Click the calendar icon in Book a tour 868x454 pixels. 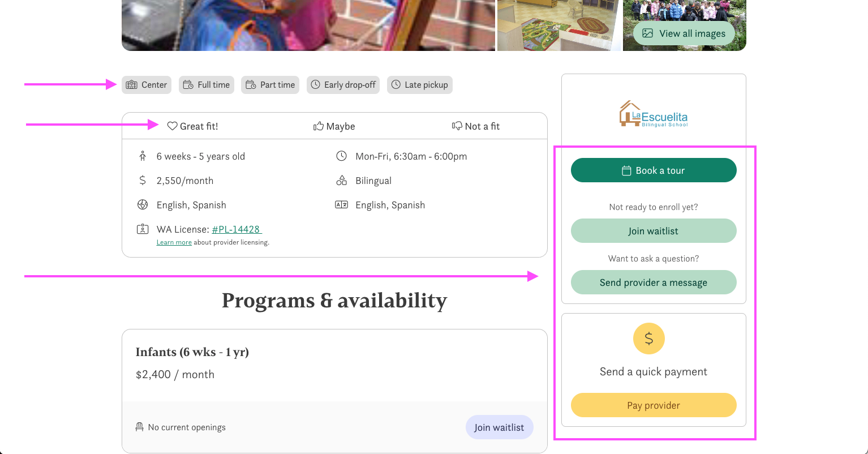click(626, 170)
